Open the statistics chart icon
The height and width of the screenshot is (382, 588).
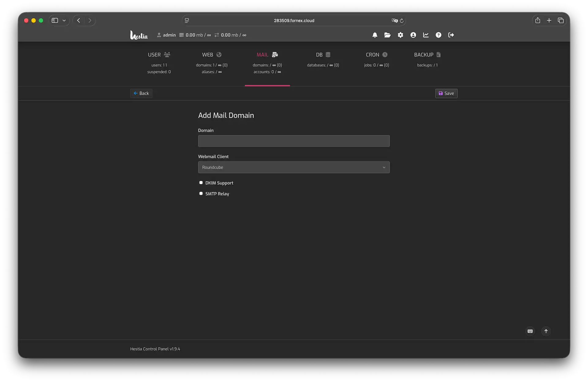click(x=426, y=35)
